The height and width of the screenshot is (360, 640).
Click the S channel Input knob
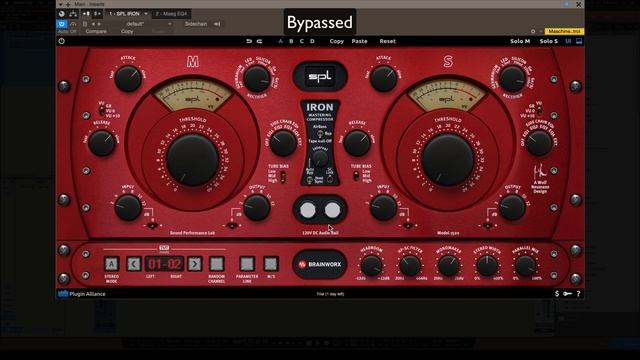[x=383, y=207]
